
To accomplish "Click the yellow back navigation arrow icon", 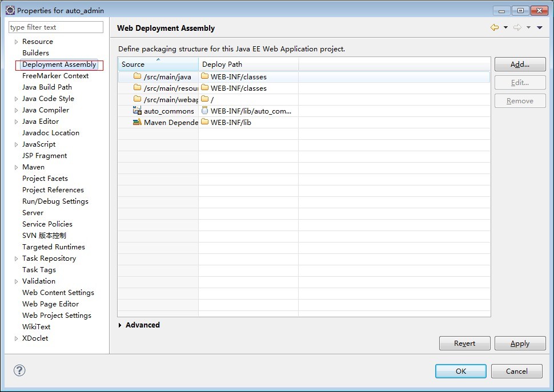I will coord(495,27).
